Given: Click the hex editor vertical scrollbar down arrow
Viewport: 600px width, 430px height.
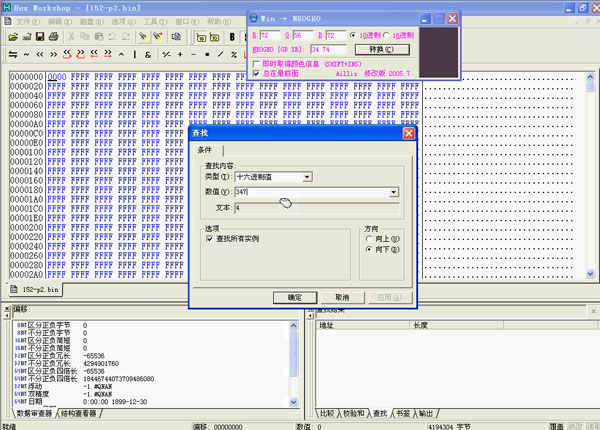Looking at the screenshot, I should pyautogui.click(x=590, y=274).
